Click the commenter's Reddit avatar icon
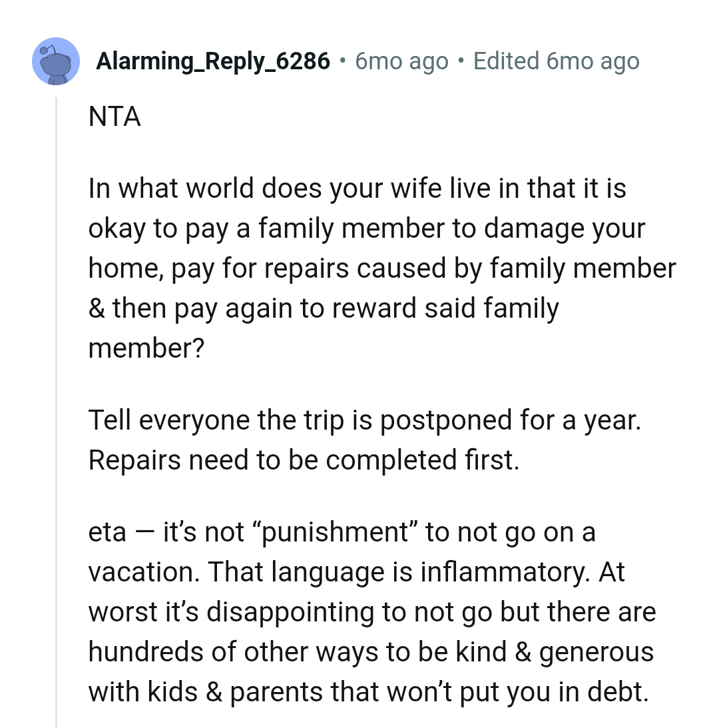 click(x=56, y=61)
